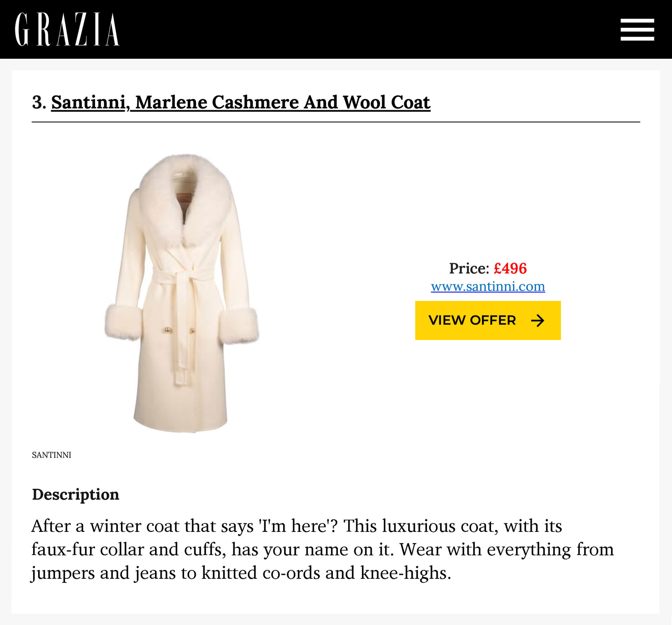Click the hem of the coat image
The height and width of the screenshot is (625, 672).
tap(181, 423)
